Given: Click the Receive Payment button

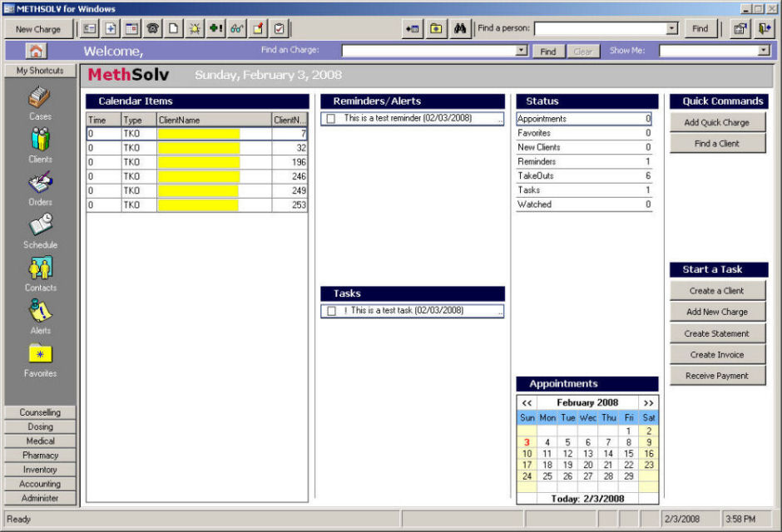Looking at the screenshot, I should pos(716,376).
